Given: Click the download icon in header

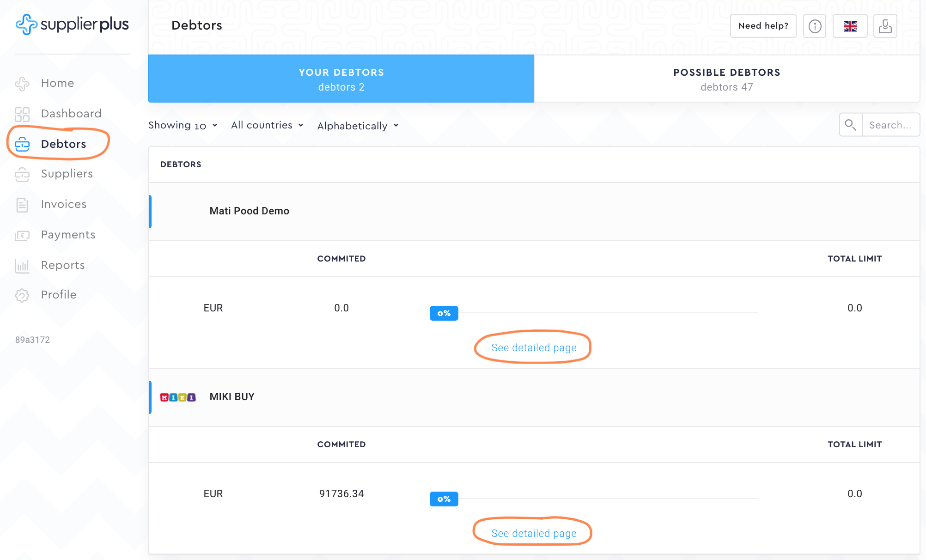Looking at the screenshot, I should [x=885, y=26].
